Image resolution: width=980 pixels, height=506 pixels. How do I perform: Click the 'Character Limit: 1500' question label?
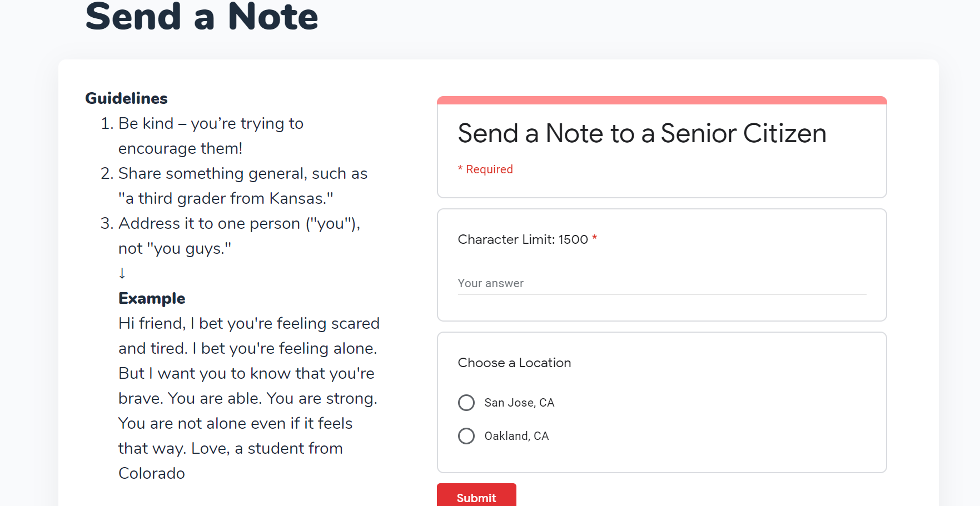click(523, 239)
